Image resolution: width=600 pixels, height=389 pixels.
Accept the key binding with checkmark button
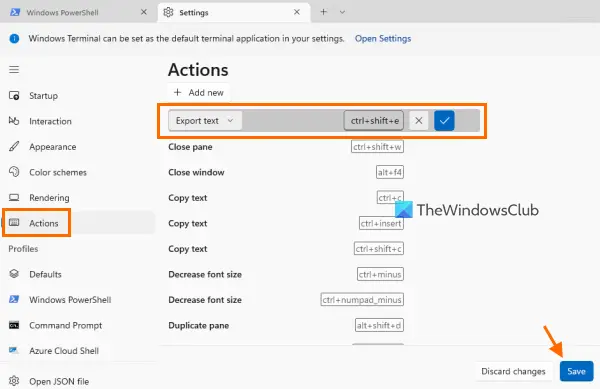pos(444,121)
